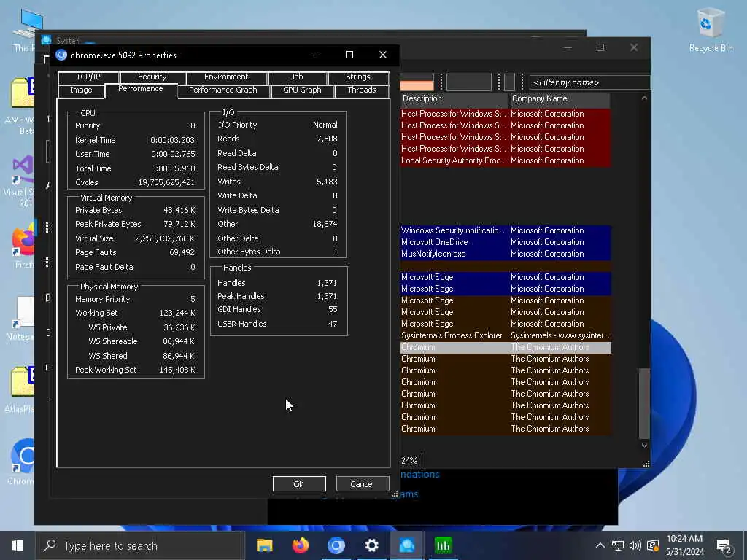747x560 pixels.
Task: Click the volume speaker icon in tray
Action: tap(635, 545)
